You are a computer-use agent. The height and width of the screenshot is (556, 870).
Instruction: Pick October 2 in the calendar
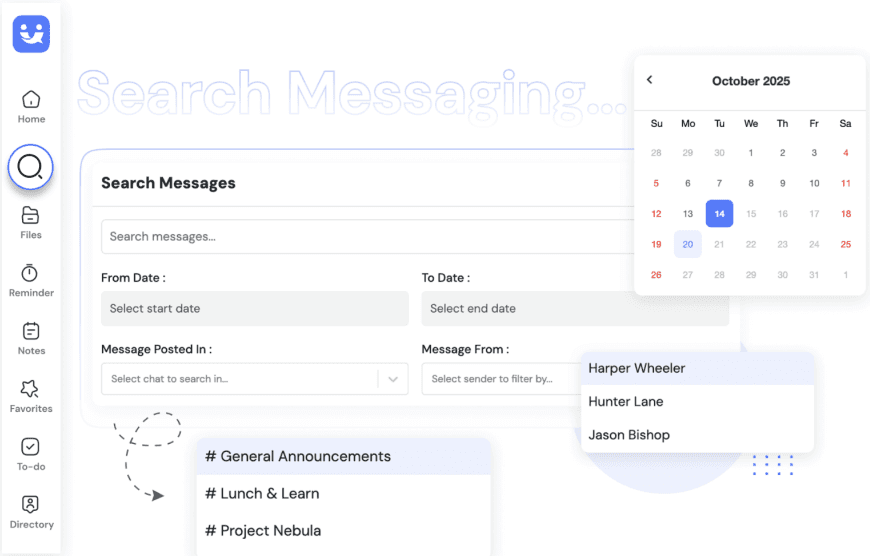pos(782,153)
